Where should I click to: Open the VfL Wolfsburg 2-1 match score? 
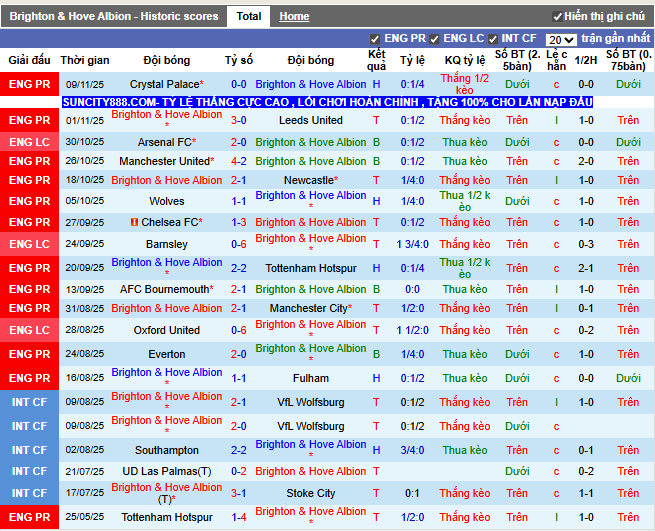(239, 402)
